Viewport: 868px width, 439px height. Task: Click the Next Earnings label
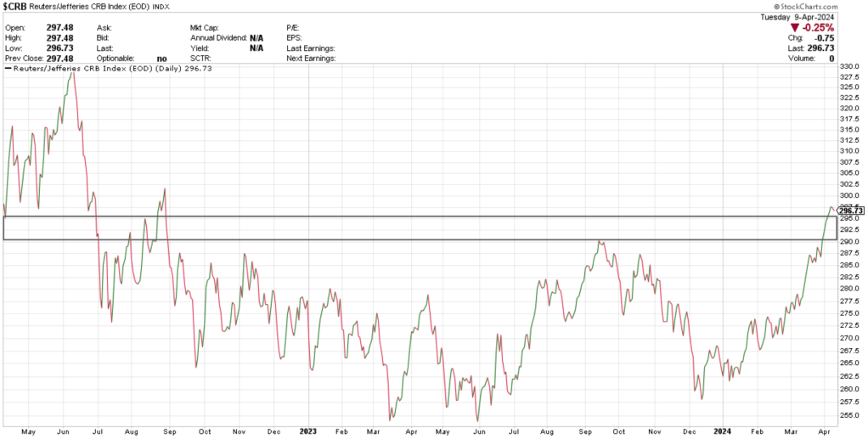coord(311,58)
